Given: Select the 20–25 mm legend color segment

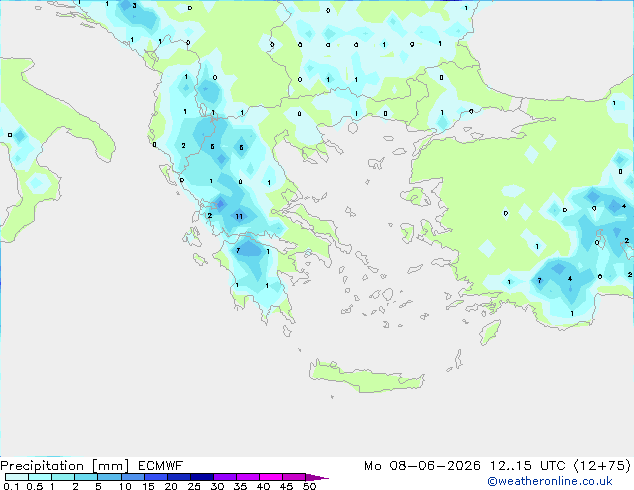Looking at the screenshot, I should (179, 477).
